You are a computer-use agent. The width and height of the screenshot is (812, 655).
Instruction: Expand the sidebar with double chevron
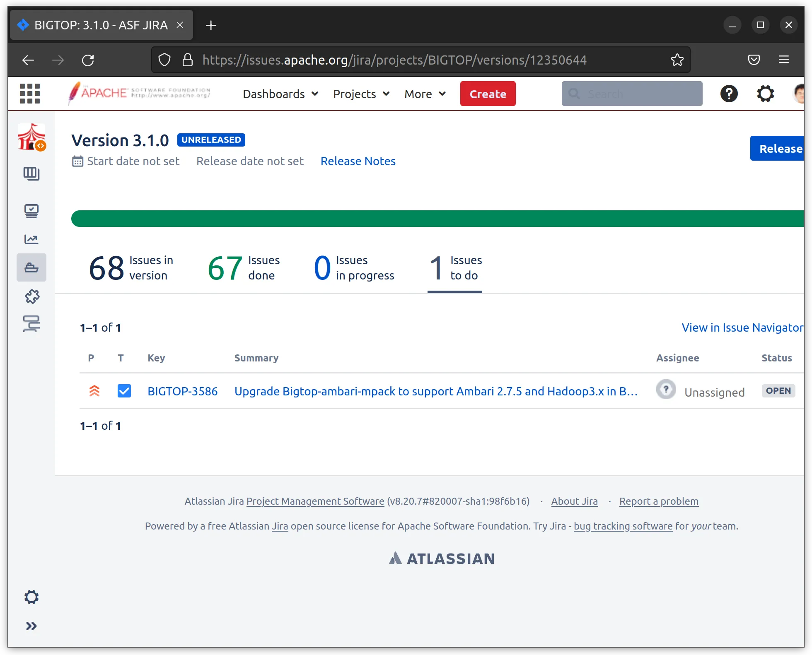click(x=31, y=626)
